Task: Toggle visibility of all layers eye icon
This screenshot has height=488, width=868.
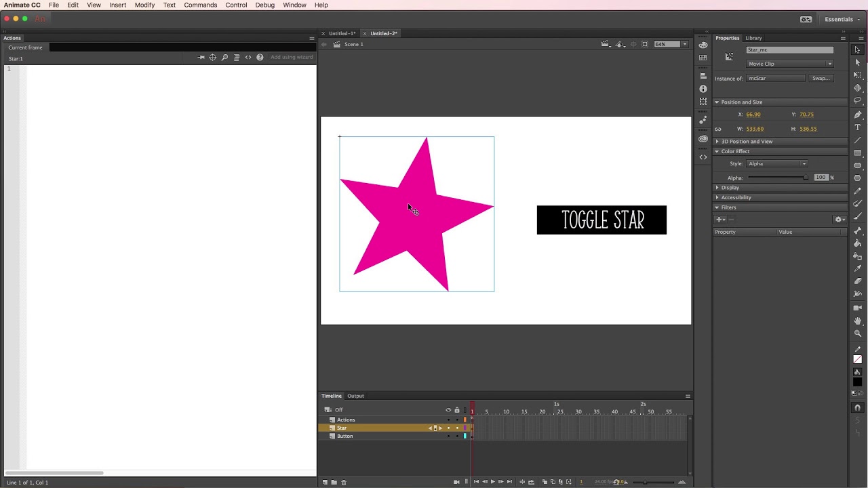Action: (x=448, y=410)
